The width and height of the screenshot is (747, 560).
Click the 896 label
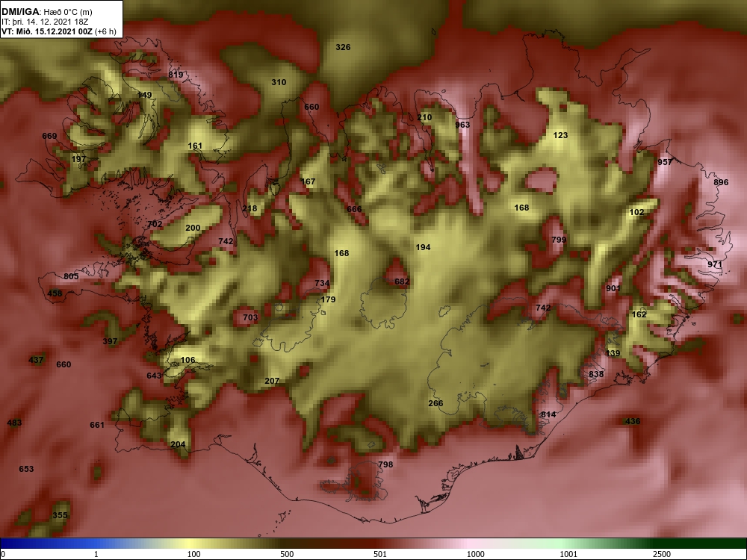point(722,182)
